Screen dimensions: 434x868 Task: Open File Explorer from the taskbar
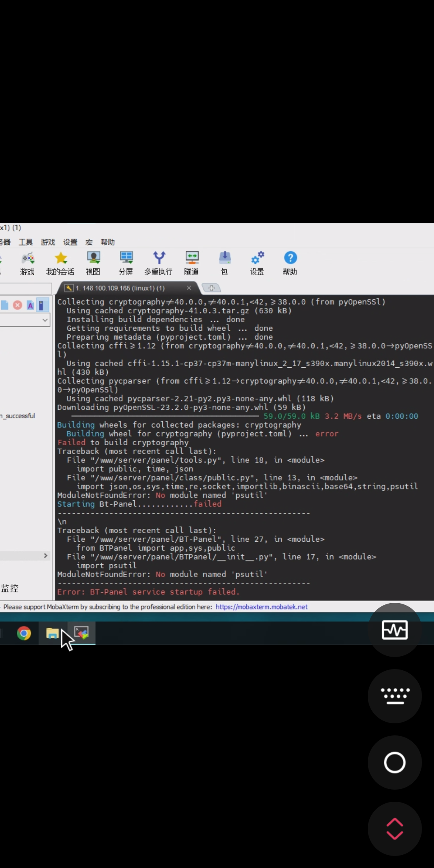(x=52, y=634)
